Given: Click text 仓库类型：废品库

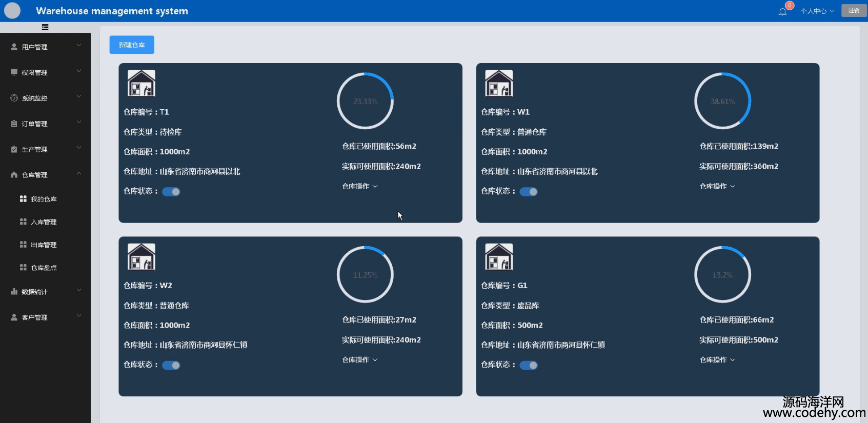Looking at the screenshot, I should (510, 306).
